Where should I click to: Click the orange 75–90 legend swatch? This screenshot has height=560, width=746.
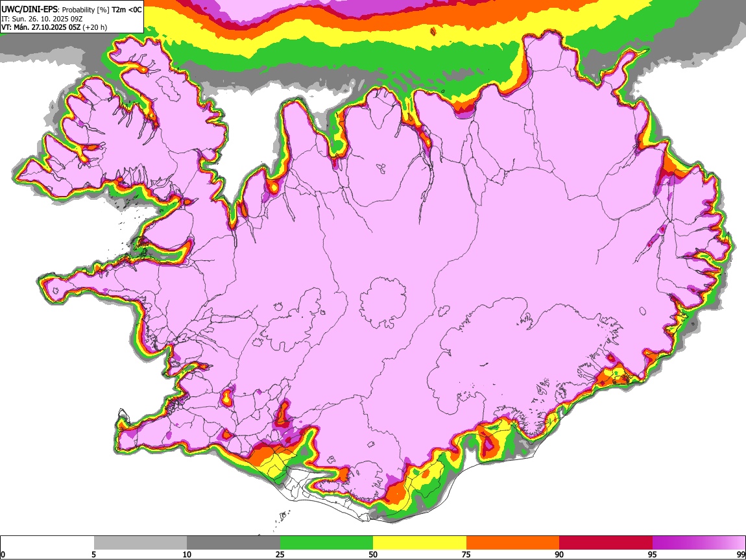pos(513,542)
